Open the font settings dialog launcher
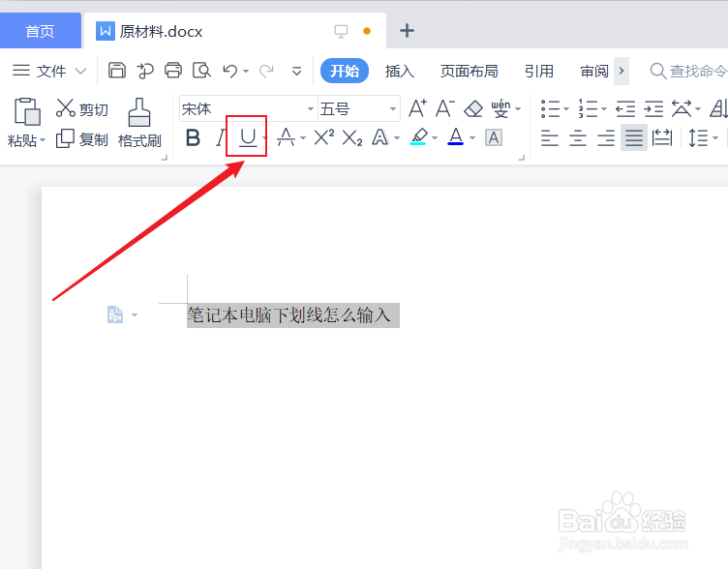 (522, 158)
